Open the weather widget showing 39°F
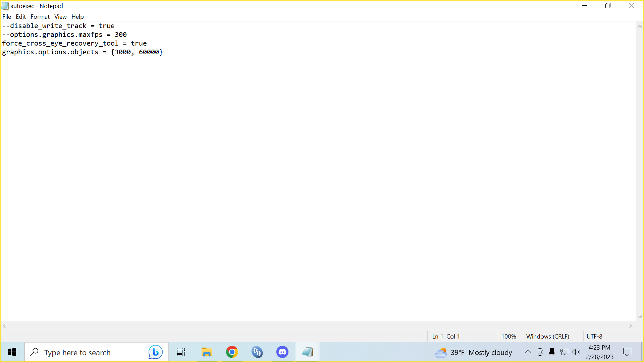644x362 pixels. tap(473, 352)
